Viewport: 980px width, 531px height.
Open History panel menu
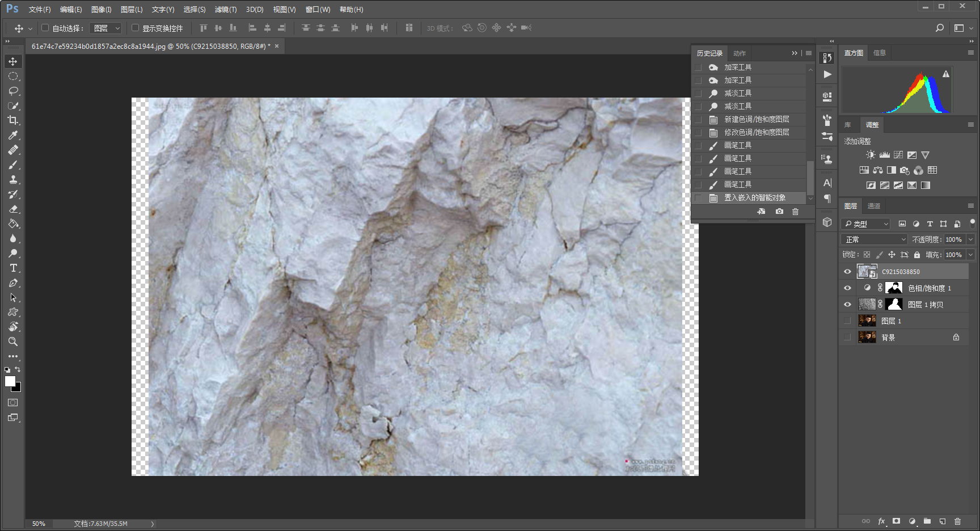click(809, 53)
